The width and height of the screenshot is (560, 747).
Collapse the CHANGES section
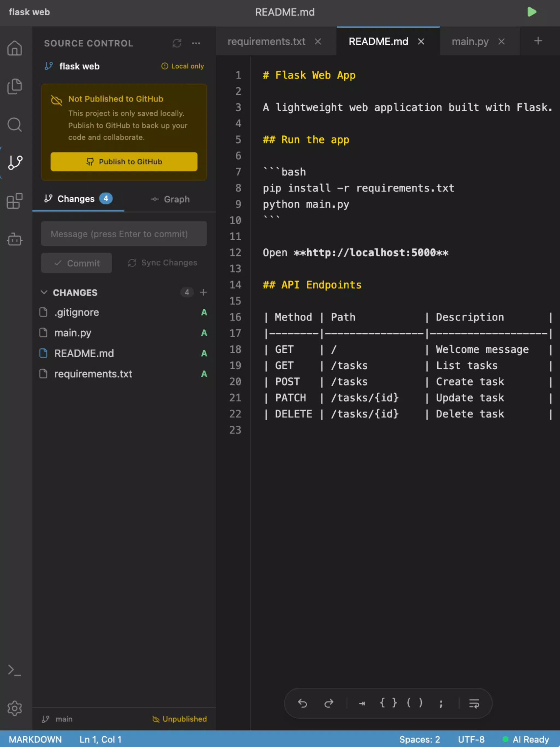pyautogui.click(x=44, y=292)
